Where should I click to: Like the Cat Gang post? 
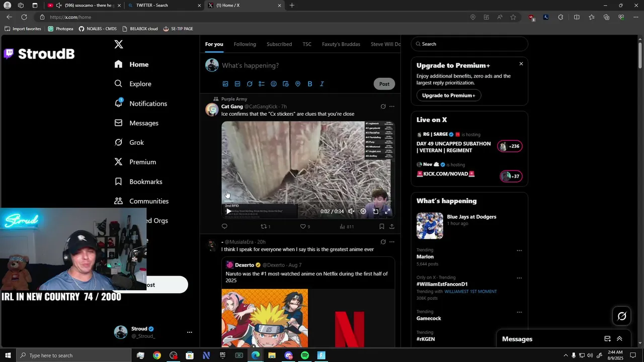[305, 227]
